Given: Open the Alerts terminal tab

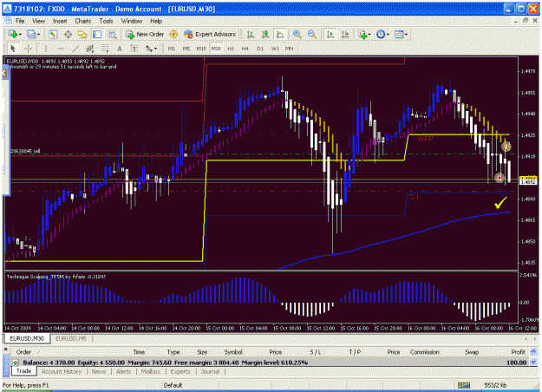Looking at the screenshot, I should tap(123, 371).
